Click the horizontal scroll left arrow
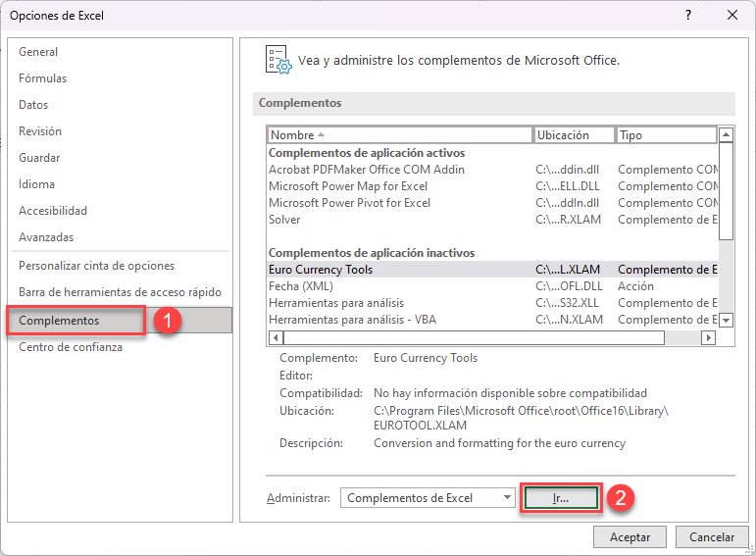Screen dimensions: 756x556 pyautogui.click(x=276, y=337)
